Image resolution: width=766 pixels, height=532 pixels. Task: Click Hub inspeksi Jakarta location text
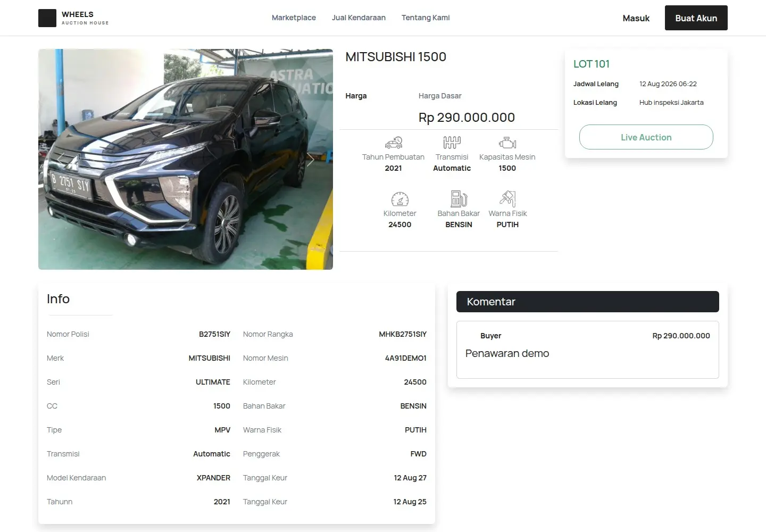click(x=671, y=103)
